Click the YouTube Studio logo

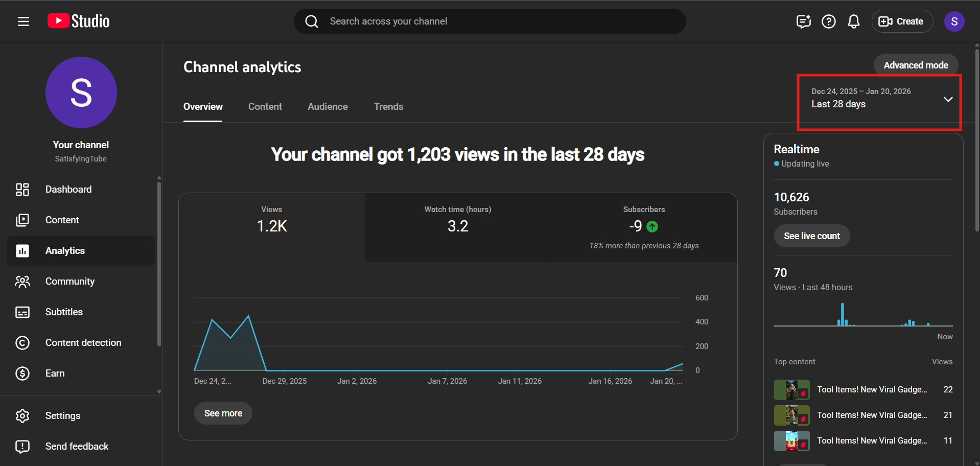point(79,21)
